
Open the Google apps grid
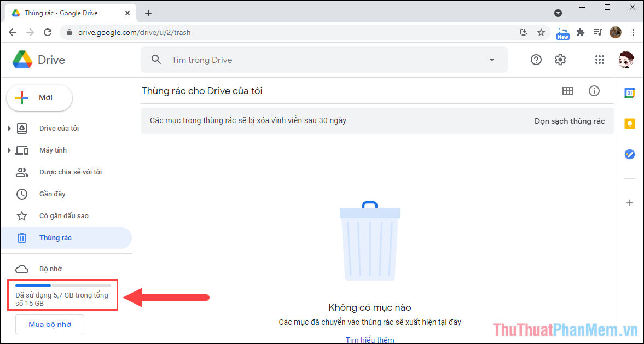coord(599,60)
